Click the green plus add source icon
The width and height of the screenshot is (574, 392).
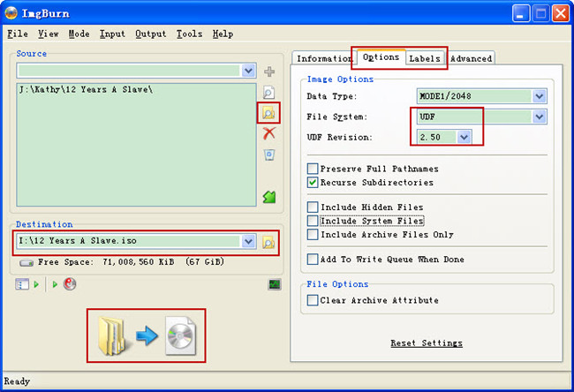[x=268, y=71]
